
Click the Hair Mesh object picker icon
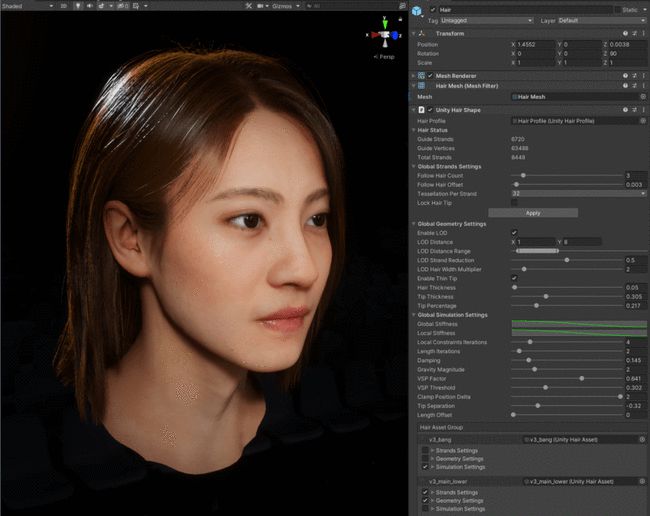coord(642,97)
